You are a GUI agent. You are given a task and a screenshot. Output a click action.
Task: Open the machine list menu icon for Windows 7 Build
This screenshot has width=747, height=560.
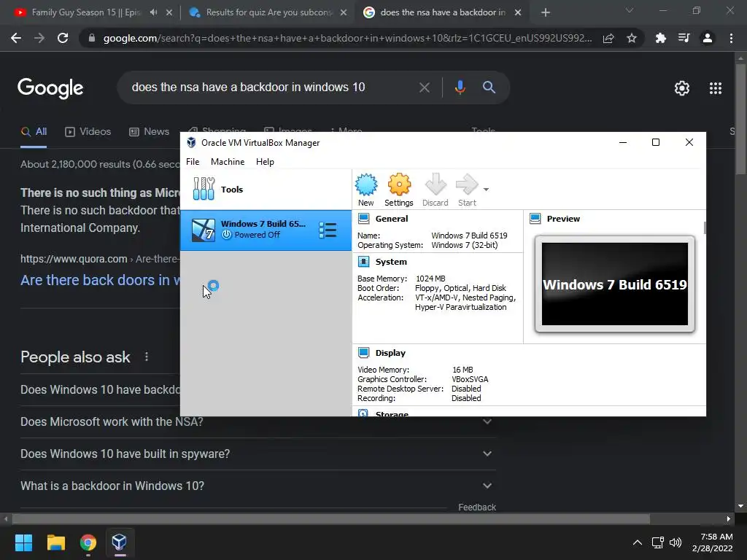[328, 230]
